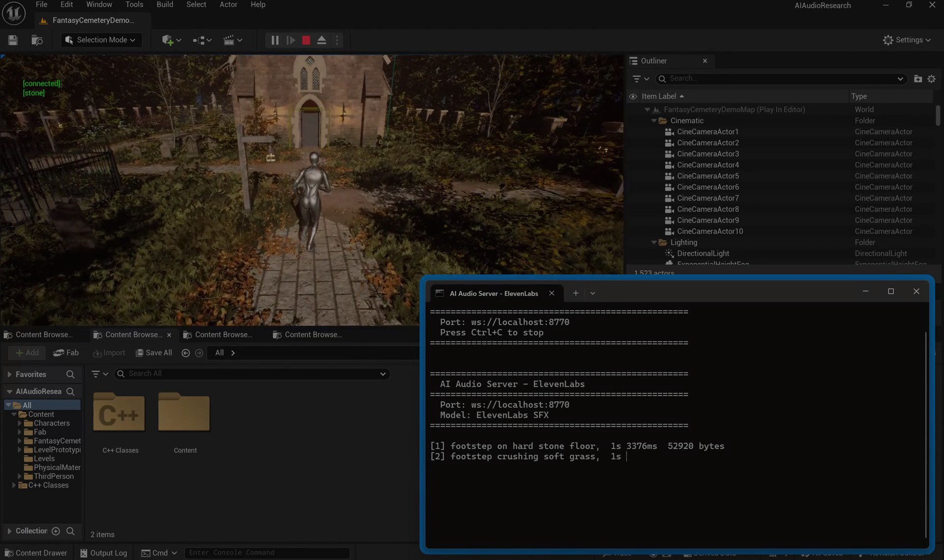Toggle the Outliner visibility eye column
Screen dimensions: 944x560
point(633,96)
